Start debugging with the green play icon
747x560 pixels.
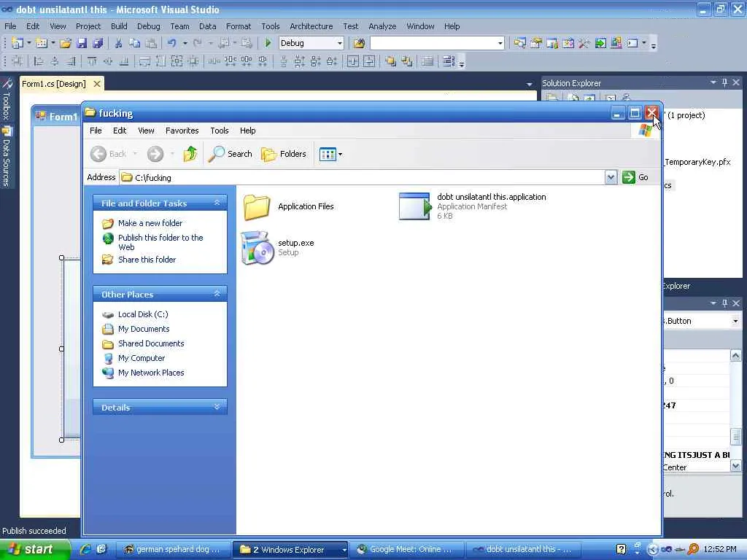click(x=268, y=43)
